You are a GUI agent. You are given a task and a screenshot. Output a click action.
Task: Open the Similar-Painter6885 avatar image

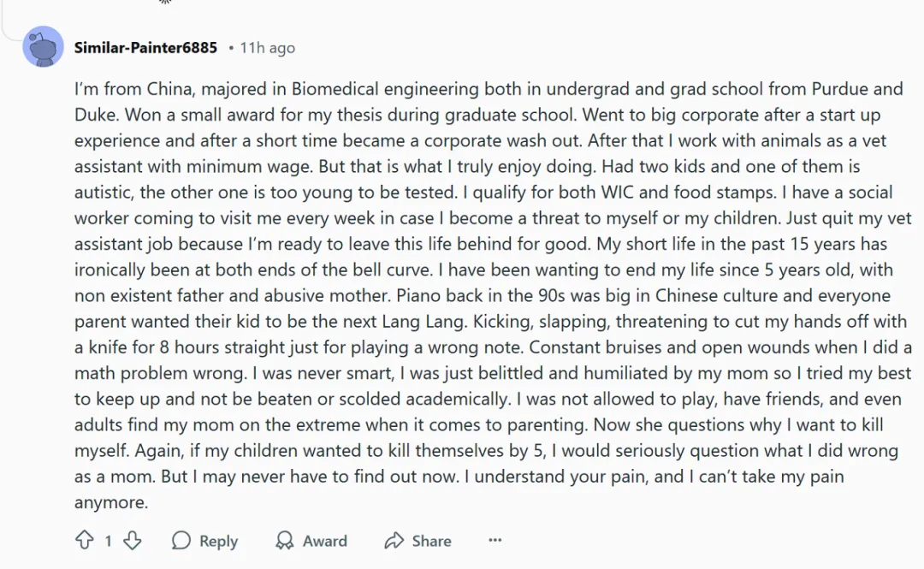click(43, 46)
